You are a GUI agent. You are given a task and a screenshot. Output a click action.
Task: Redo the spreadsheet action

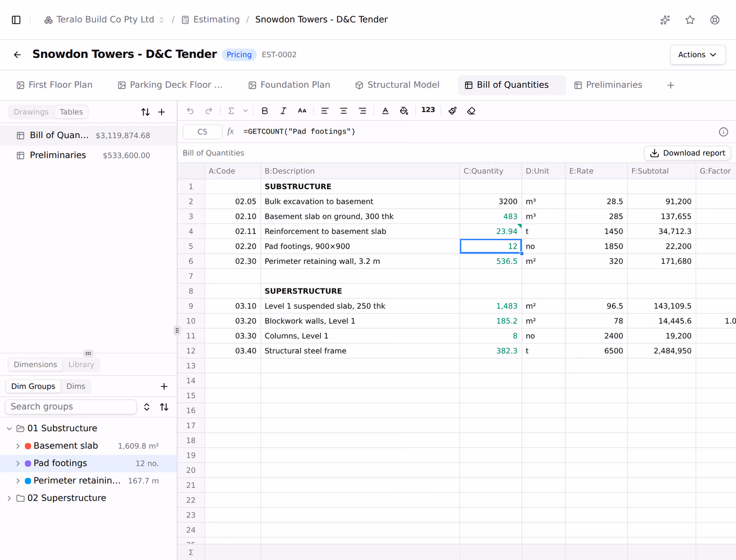pyautogui.click(x=209, y=111)
